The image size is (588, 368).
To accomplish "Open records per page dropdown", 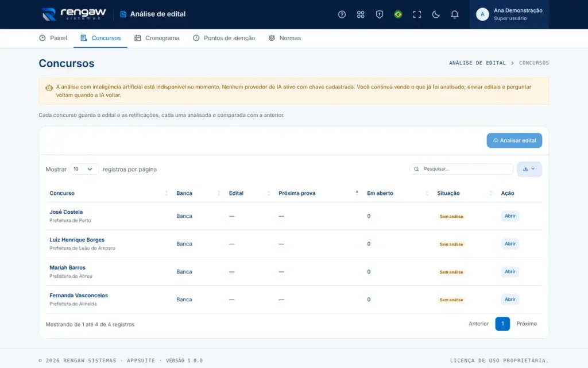I will 84,169.
